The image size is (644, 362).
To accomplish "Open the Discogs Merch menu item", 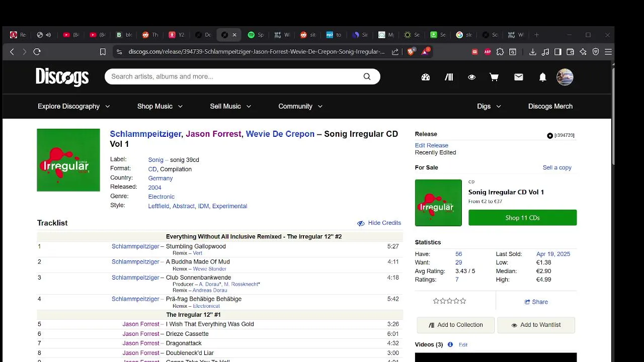I will (x=550, y=106).
